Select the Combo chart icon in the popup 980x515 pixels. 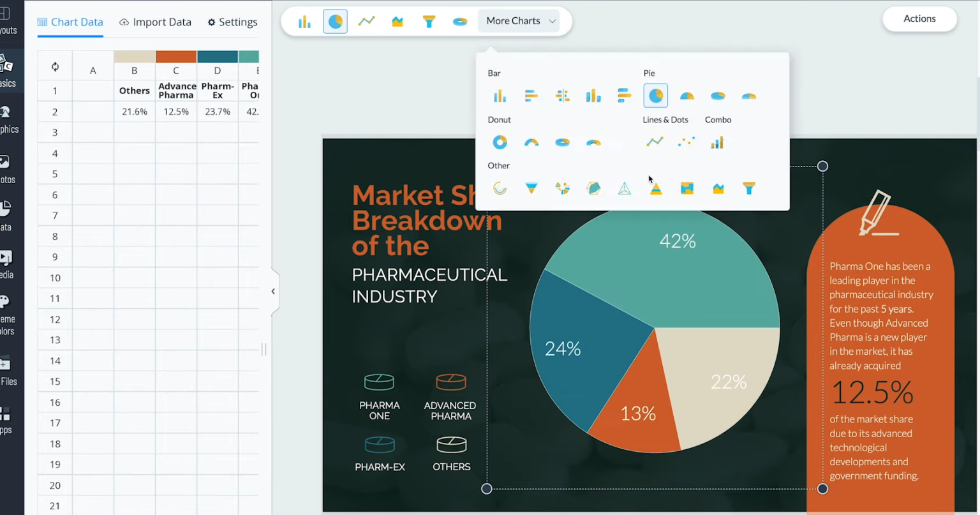[717, 142]
